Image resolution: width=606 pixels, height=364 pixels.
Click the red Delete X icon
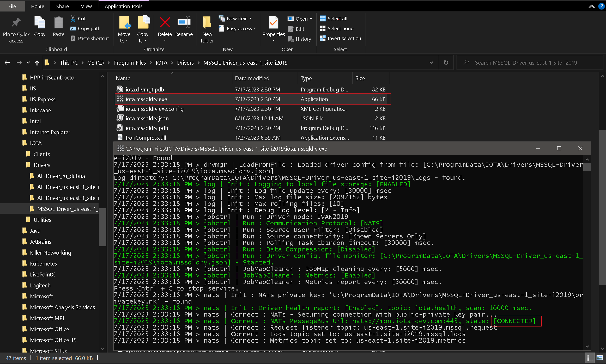click(165, 22)
